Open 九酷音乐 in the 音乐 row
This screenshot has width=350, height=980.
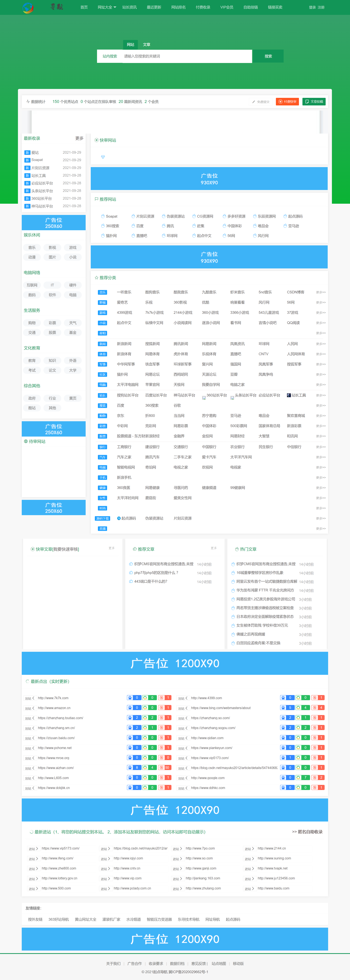[x=209, y=292]
